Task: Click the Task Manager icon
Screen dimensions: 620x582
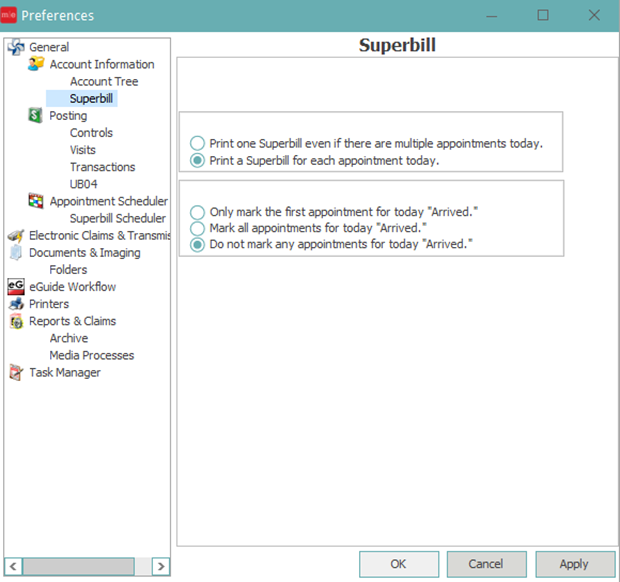Action: tap(15, 373)
